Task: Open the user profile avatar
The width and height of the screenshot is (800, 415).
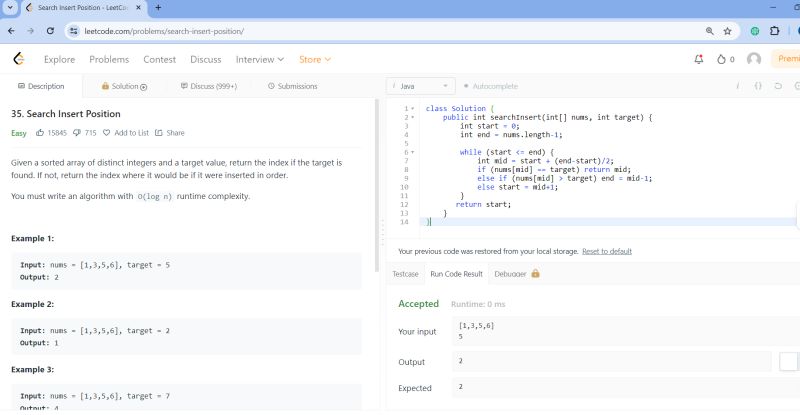Action: [754, 59]
